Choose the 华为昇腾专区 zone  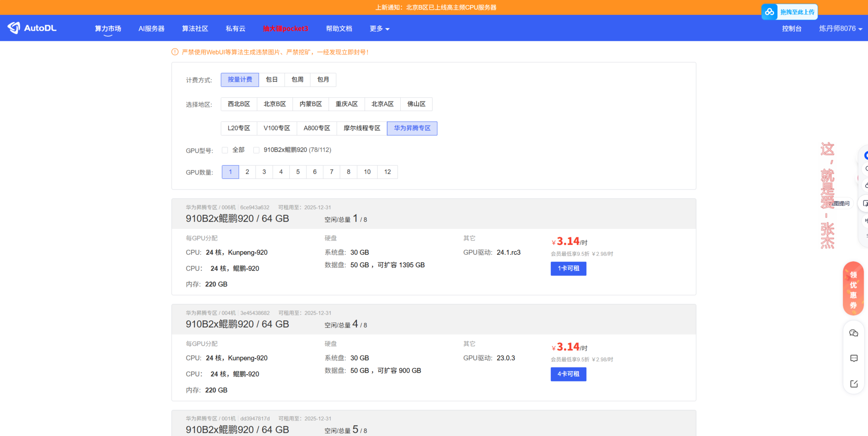click(x=412, y=128)
